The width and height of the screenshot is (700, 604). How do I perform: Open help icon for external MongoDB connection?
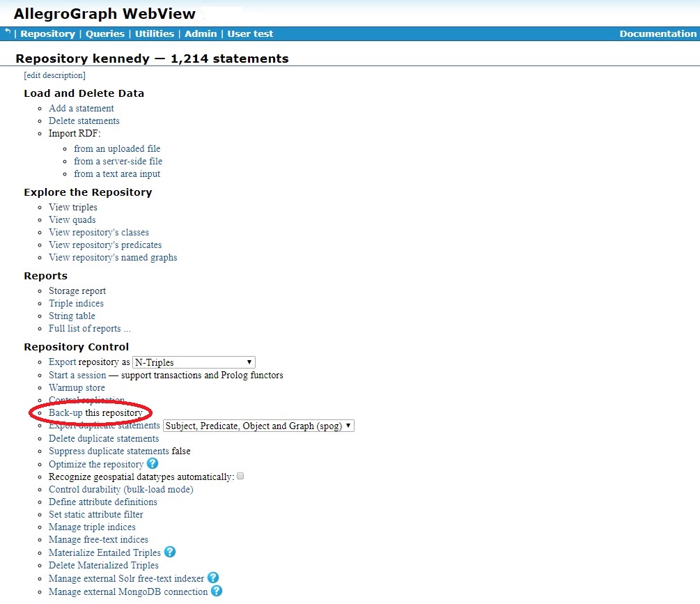[x=217, y=591]
